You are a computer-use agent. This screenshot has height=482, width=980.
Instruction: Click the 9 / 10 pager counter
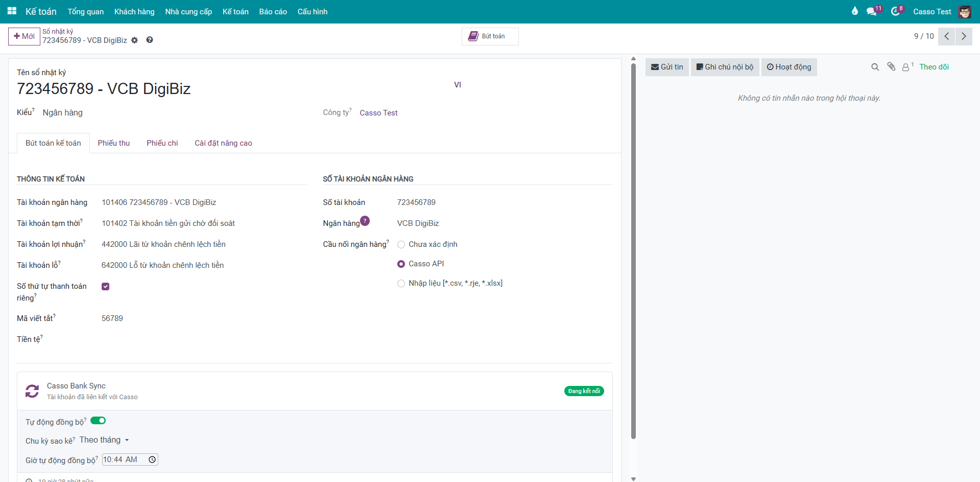click(924, 36)
